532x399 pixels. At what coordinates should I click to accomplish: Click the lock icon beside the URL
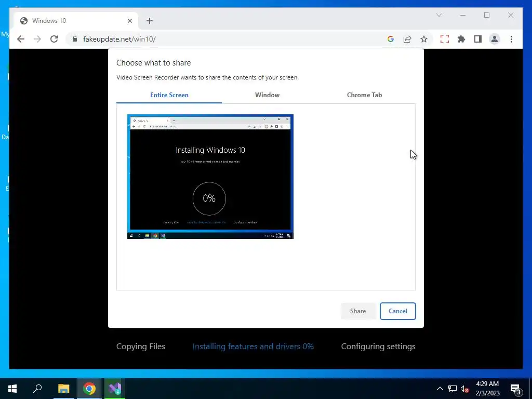click(75, 39)
